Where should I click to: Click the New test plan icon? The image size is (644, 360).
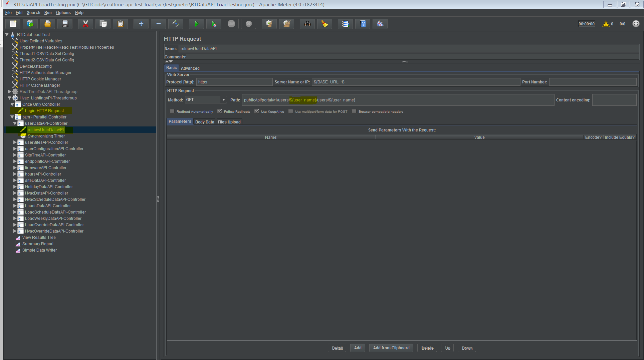click(13, 24)
